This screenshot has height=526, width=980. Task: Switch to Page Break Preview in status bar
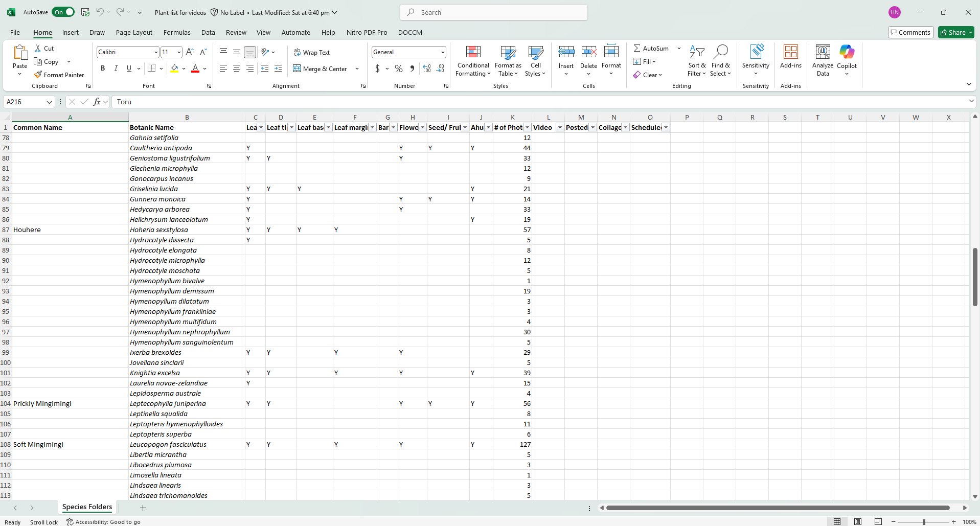[878, 522]
